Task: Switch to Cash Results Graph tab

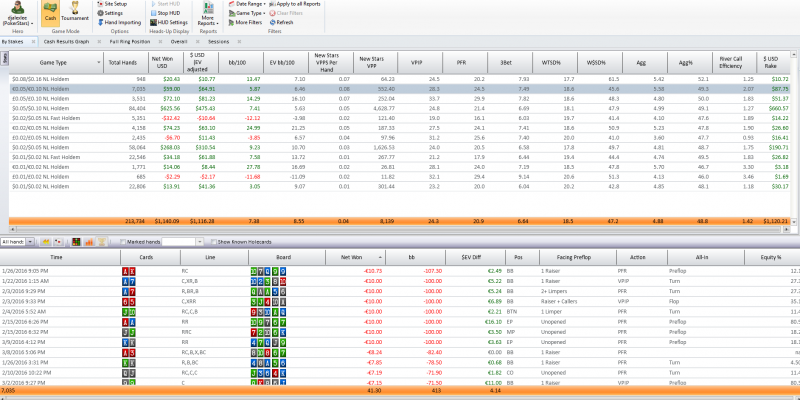Action: (66, 42)
